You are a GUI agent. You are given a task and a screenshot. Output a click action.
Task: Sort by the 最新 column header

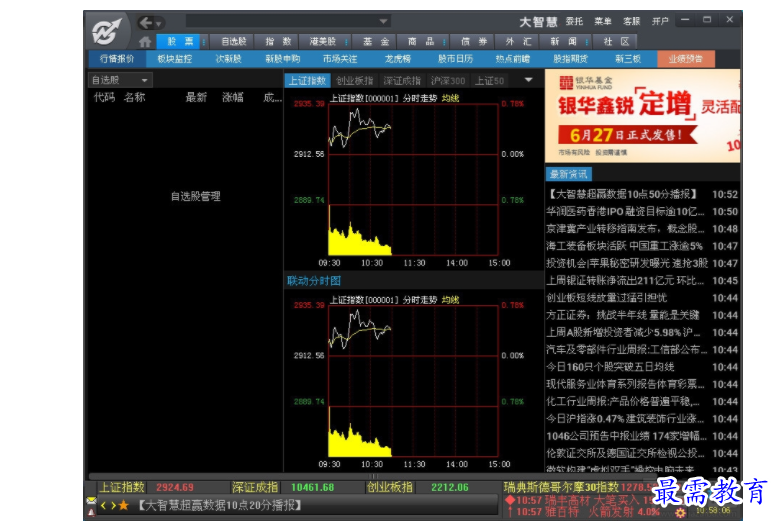click(x=196, y=97)
